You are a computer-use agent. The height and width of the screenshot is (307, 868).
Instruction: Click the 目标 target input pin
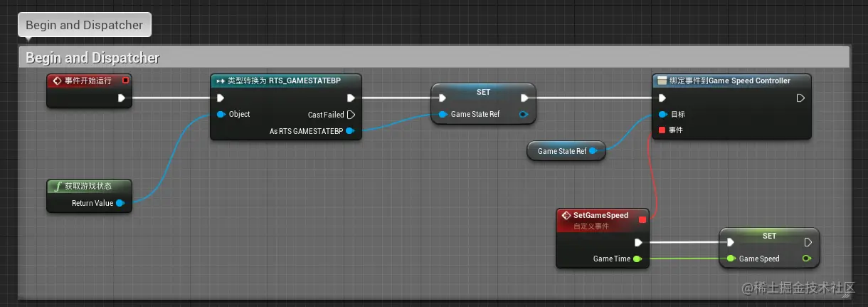click(662, 114)
